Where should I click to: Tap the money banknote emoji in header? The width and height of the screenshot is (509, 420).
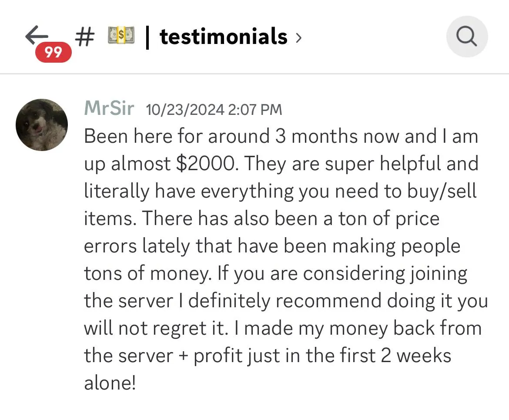(121, 35)
